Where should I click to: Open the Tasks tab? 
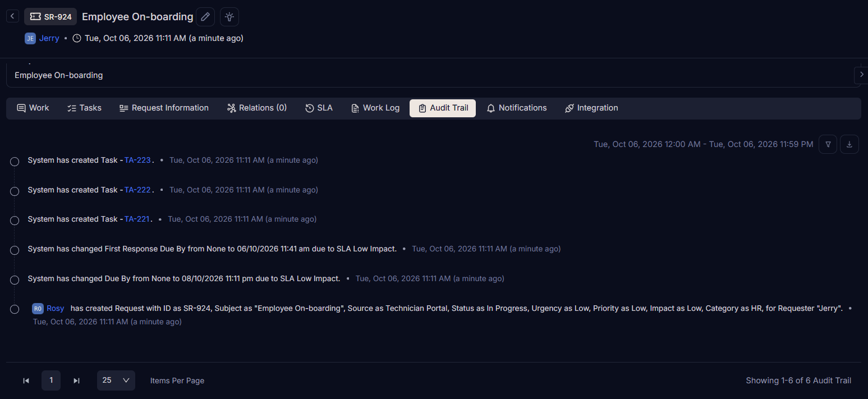coord(84,108)
